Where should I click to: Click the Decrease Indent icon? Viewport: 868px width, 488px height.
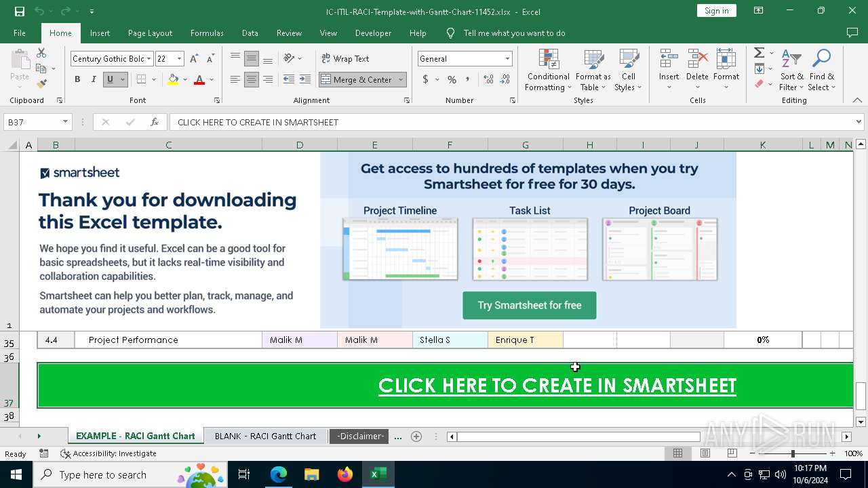289,79
